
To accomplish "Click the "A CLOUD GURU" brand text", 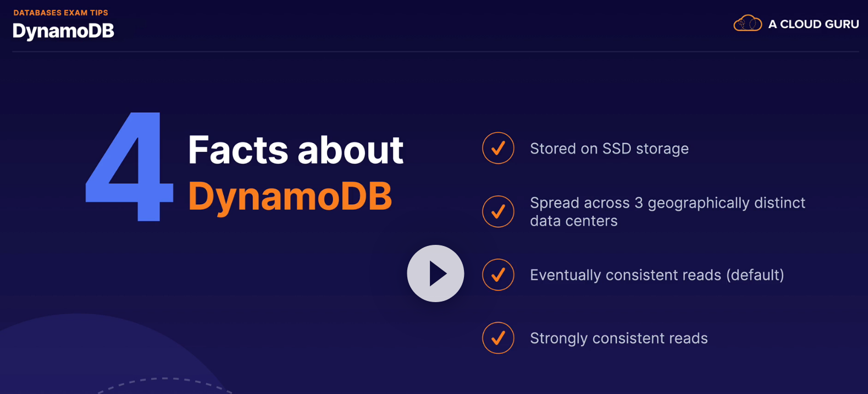I will [813, 24].
